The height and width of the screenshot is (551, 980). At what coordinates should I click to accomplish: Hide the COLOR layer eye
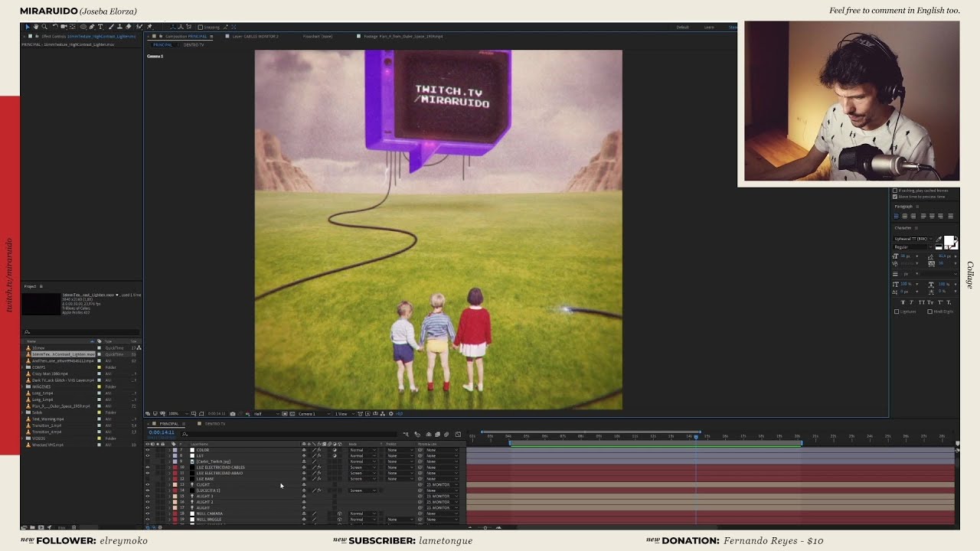[x=148, y=450]
